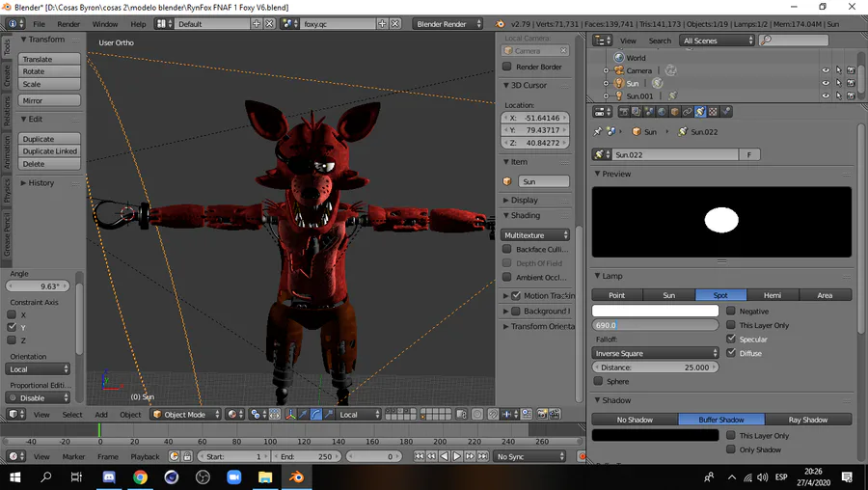The height and width of the screenshot is (490, 868).
Task: Click the pin icon in properties breadcrumb
Action: 598,131
